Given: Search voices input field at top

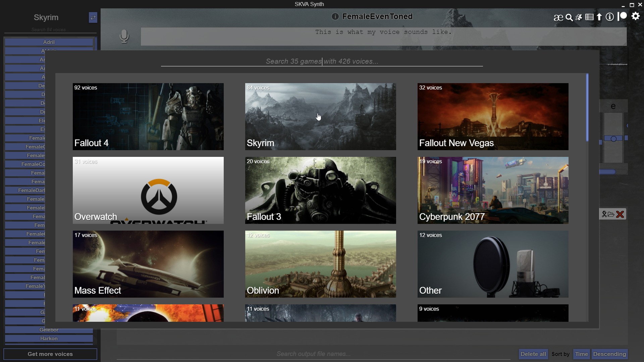Looking at the screenshot, I should (x=50, y=29).
